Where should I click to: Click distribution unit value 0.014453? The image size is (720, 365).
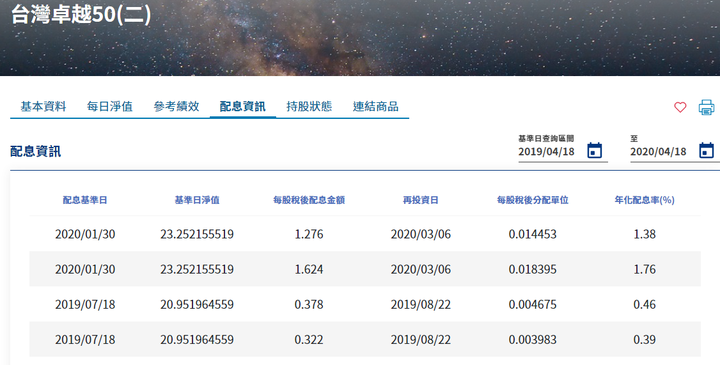pyautogui.click(x=533, y=234)
